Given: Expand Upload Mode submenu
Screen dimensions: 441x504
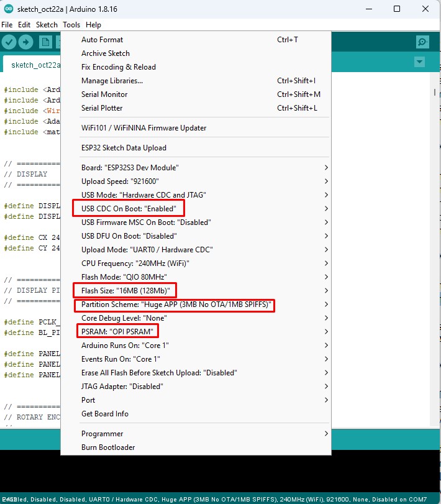Looking at the screenshot, I should (196, 250).
